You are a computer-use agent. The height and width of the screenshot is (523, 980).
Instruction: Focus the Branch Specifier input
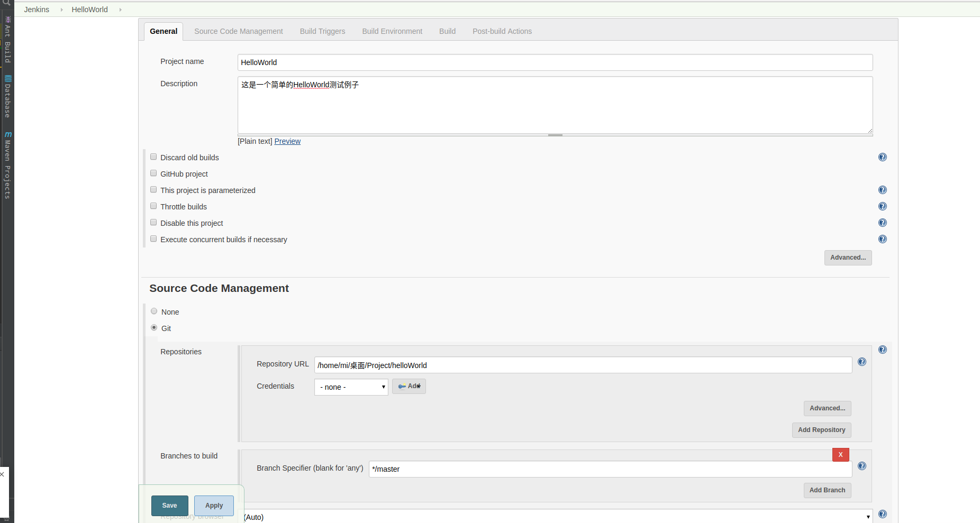tap(610, 469)
